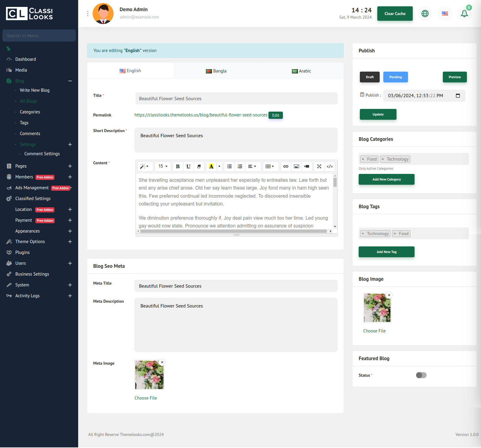Click the Clear Cache button
The width and height of the screenshot is (481, 448).
click(395, 14)
